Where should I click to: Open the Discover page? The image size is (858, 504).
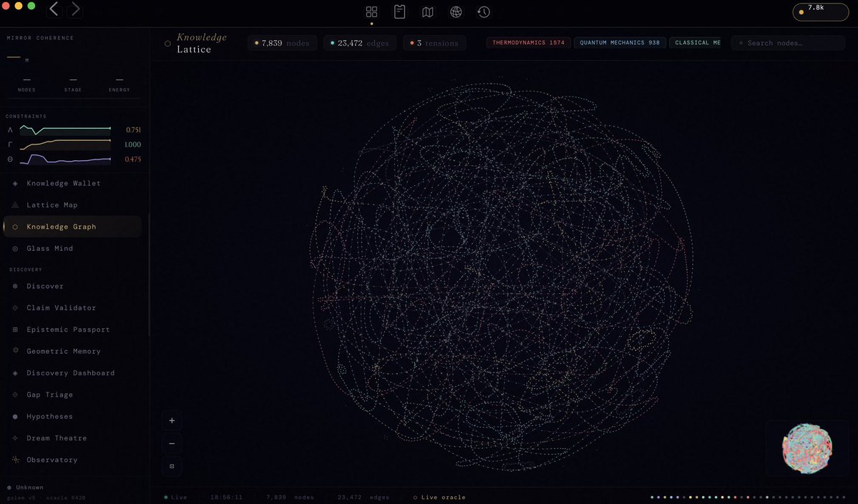[72, 286]
